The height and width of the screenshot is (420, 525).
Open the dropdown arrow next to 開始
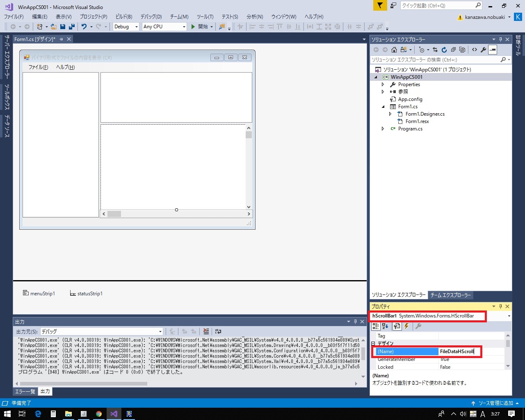click(212, 27)
